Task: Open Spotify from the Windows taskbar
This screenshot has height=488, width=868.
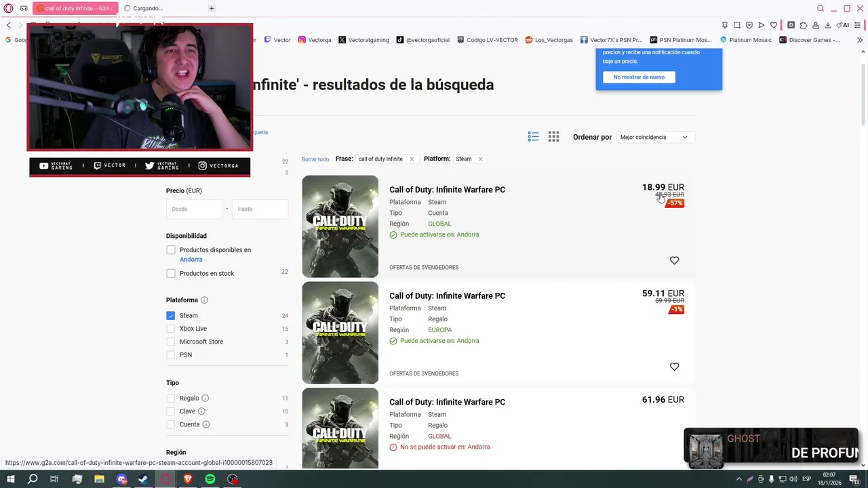Action: point(210,479)
